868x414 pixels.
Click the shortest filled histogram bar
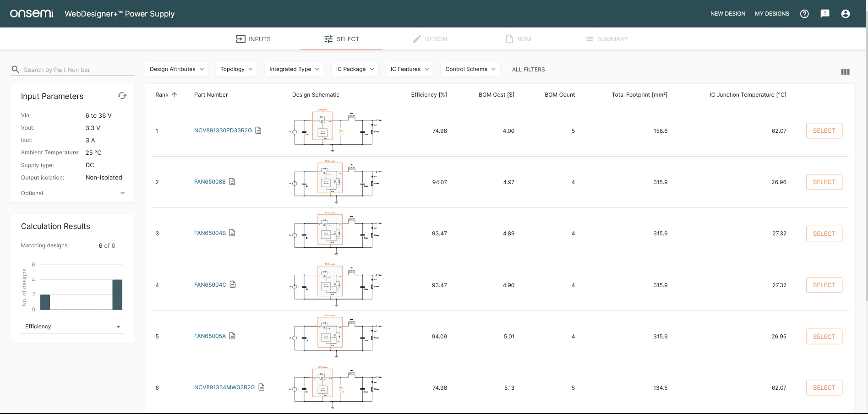coord(45,302)
